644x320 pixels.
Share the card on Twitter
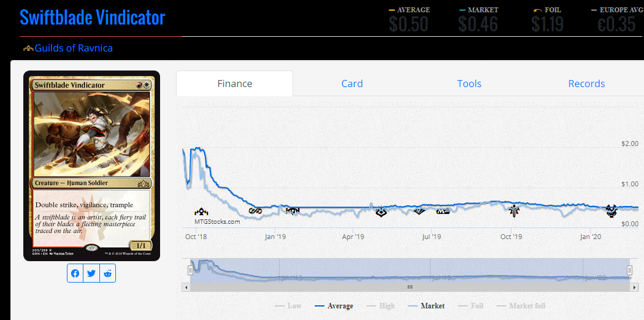[91, 273]
